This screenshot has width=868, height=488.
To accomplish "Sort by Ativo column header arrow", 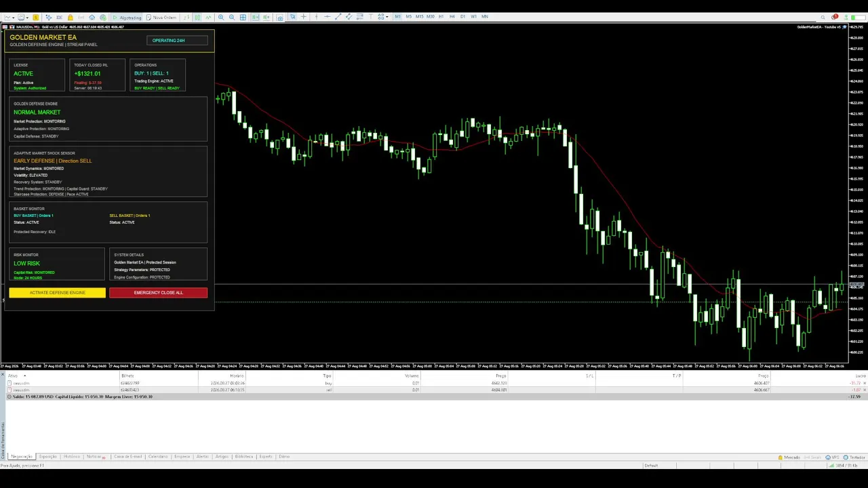I will tap(25, 375).
